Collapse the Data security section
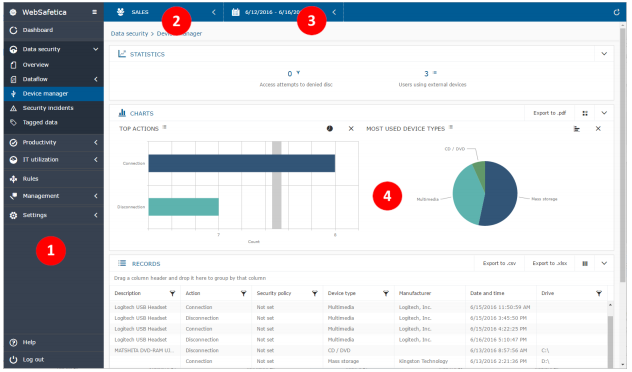The height and width of the screenshot is (372, 632). point(96,49)
